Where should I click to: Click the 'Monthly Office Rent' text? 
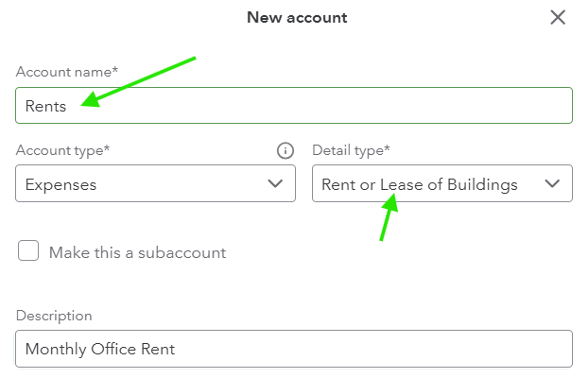(x=100, y=350)
